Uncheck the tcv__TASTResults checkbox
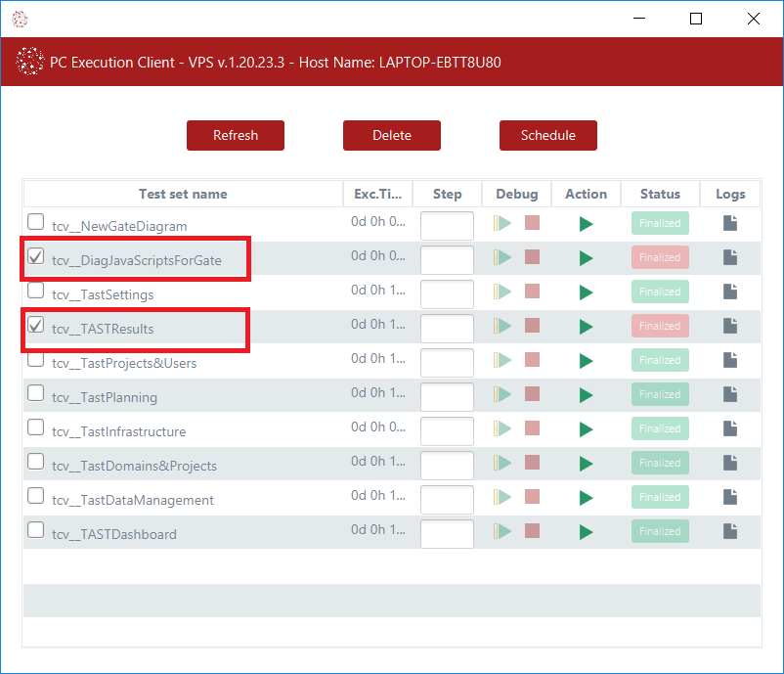784x674 pixels. tap(36, 325)
